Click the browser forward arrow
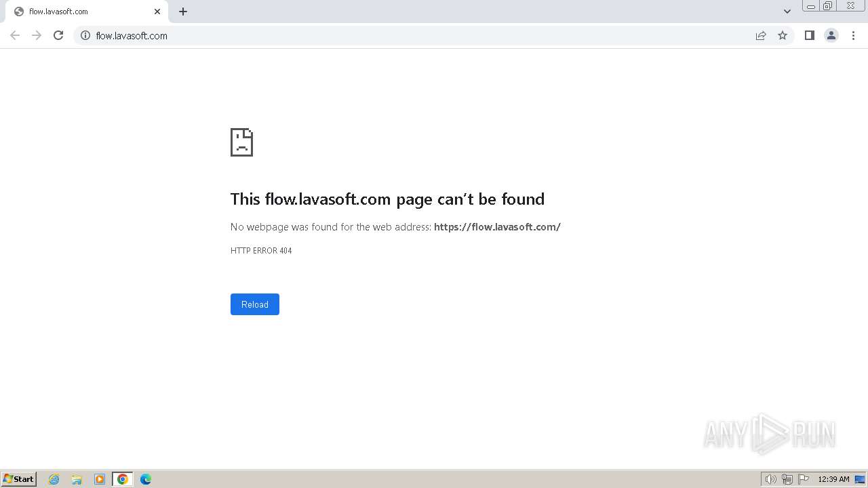This screenshot has height=488, width=868. pyautogui.click(x=37, y=35)
